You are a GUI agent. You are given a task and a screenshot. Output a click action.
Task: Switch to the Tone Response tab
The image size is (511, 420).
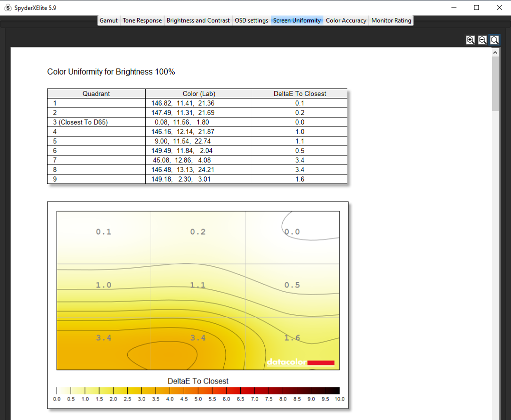[x=142, y=20]
